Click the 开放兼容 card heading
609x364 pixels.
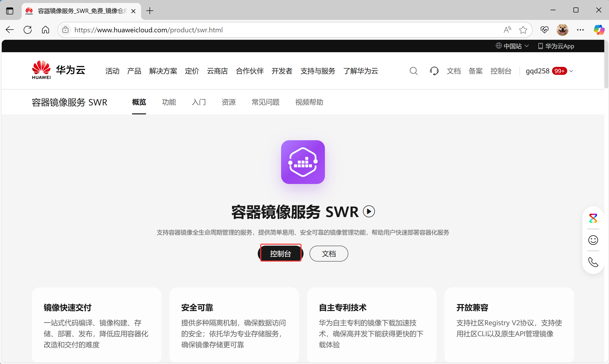pyautogui.click(x=472, y=308)
